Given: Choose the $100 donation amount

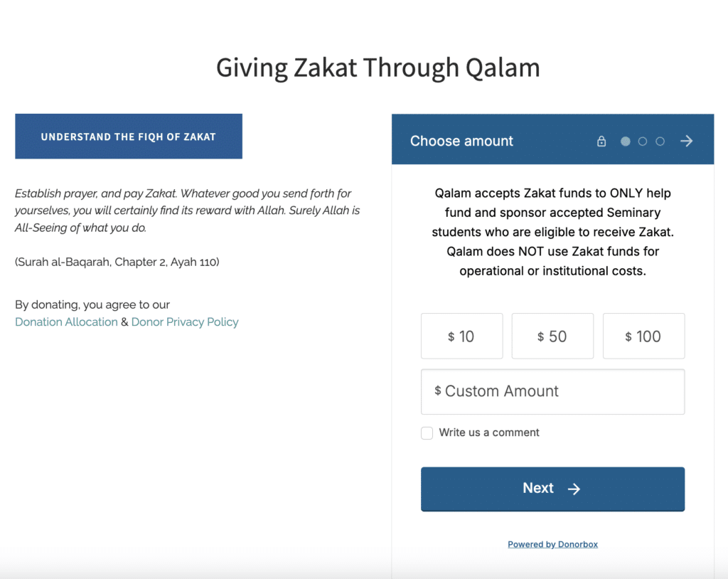Looking at the screenshot, I should 643,336.
